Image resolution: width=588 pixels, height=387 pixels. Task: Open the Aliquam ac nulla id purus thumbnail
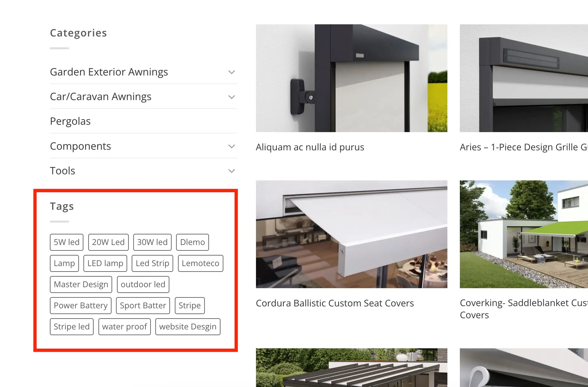pyautogui.click(x=352, y=78)
